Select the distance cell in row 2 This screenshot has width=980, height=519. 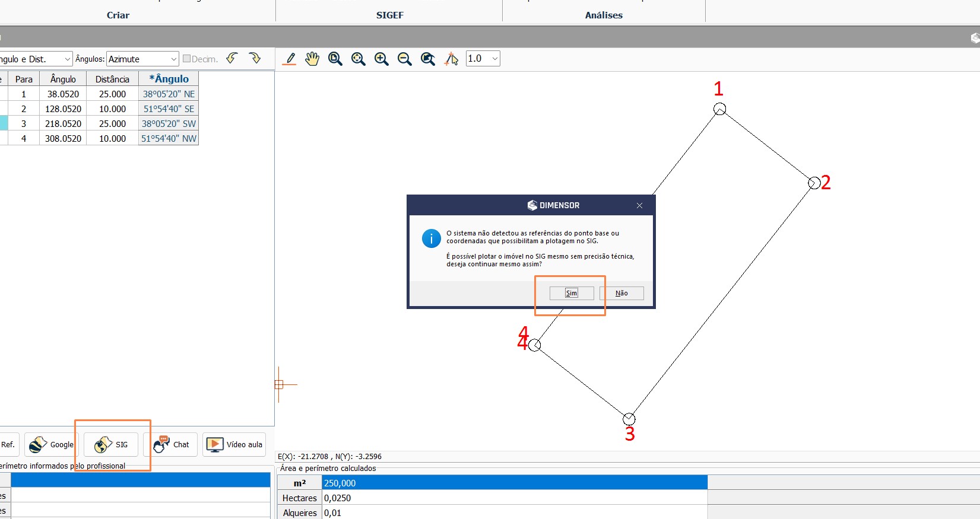click(112, 109)
